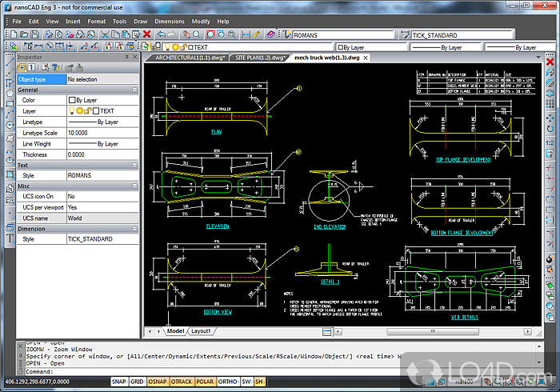Click the Linear dimension icon in second toolbar
The width and height of the screenshot is (560, 392).
coord(38,46)
